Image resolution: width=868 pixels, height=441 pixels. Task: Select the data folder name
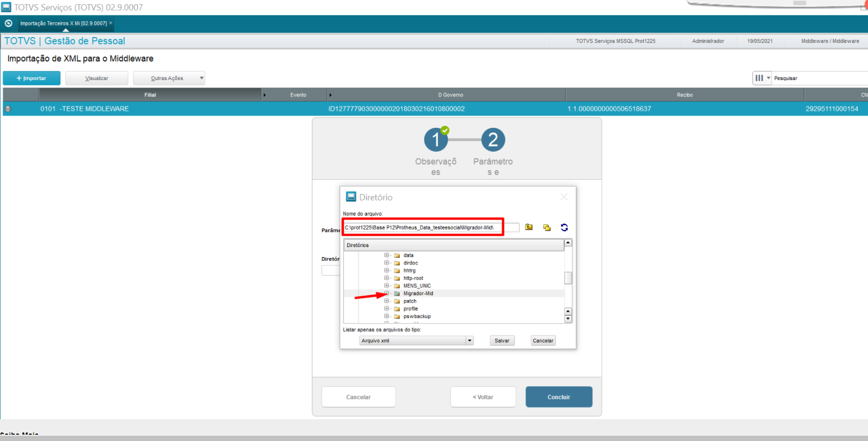pos(408,255)
